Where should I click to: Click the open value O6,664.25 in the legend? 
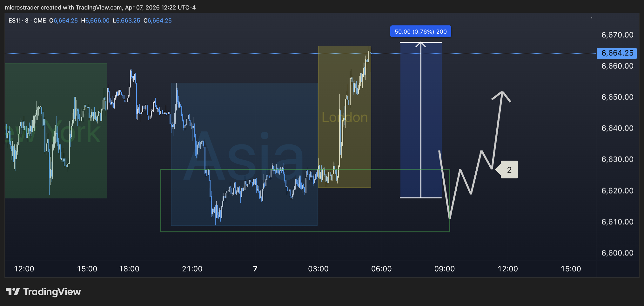pos(64,21)
